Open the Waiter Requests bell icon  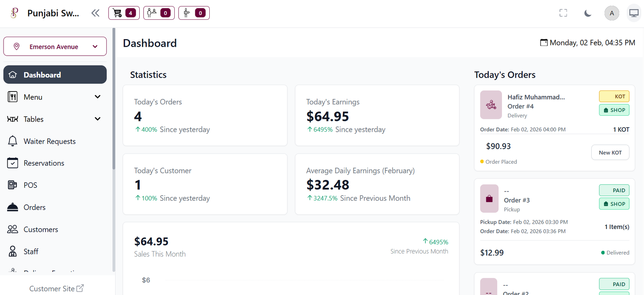13,141
